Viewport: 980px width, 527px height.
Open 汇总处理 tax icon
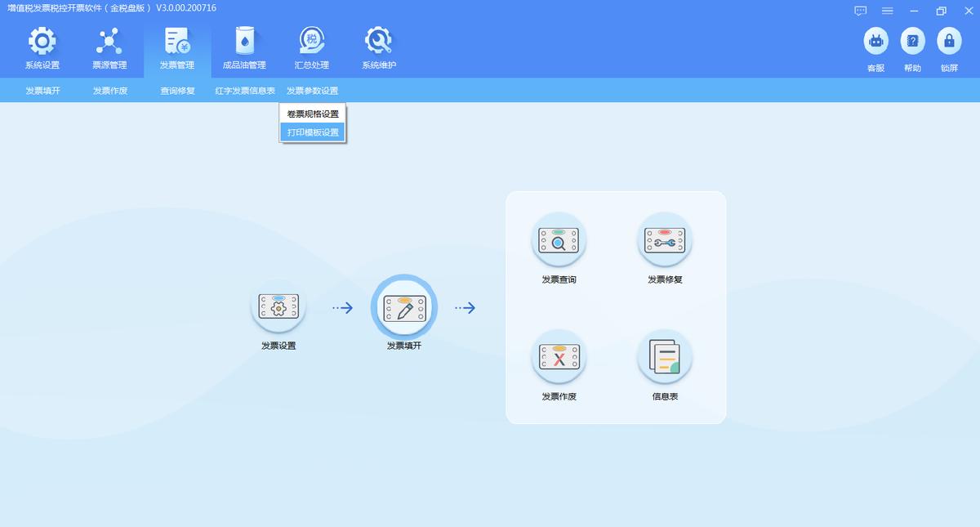coord(311,41)
